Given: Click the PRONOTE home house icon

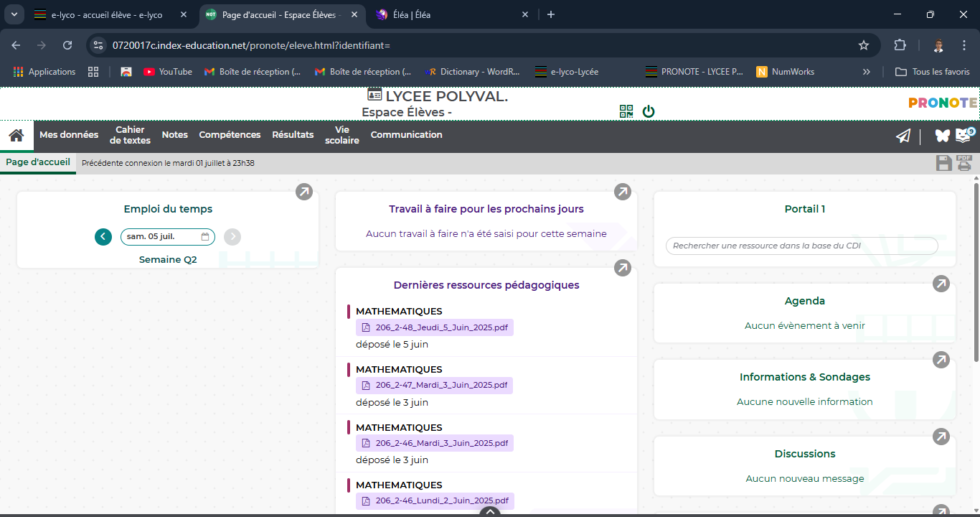Looking at the screenshot, I should coord(17,136).
